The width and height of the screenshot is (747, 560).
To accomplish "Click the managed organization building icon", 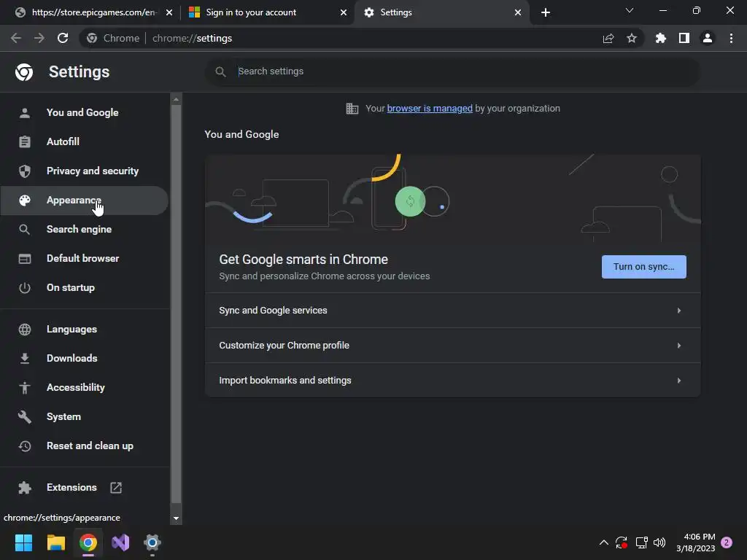I will pos(352,109).
